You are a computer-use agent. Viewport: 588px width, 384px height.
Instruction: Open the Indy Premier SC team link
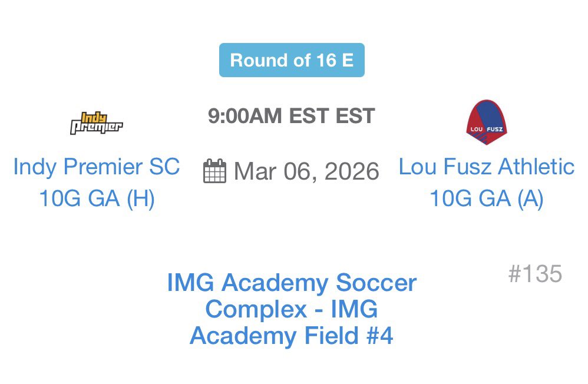[x=97, y=167]
